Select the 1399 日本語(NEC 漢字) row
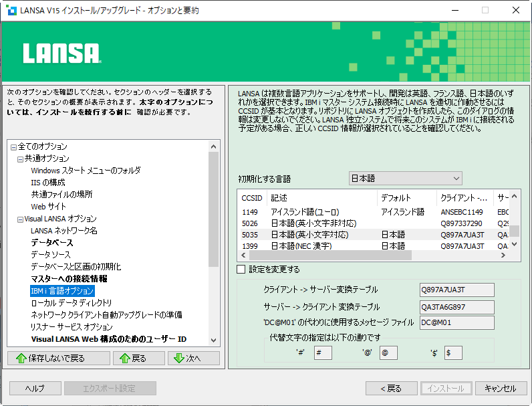532x406 pixels. 374,245
